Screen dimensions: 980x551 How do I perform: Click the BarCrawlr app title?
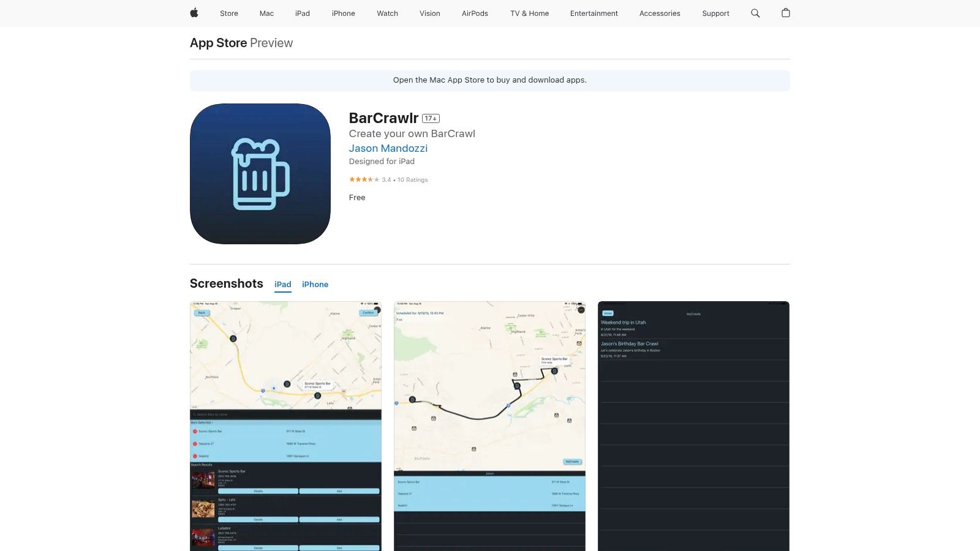pos(383,118)
